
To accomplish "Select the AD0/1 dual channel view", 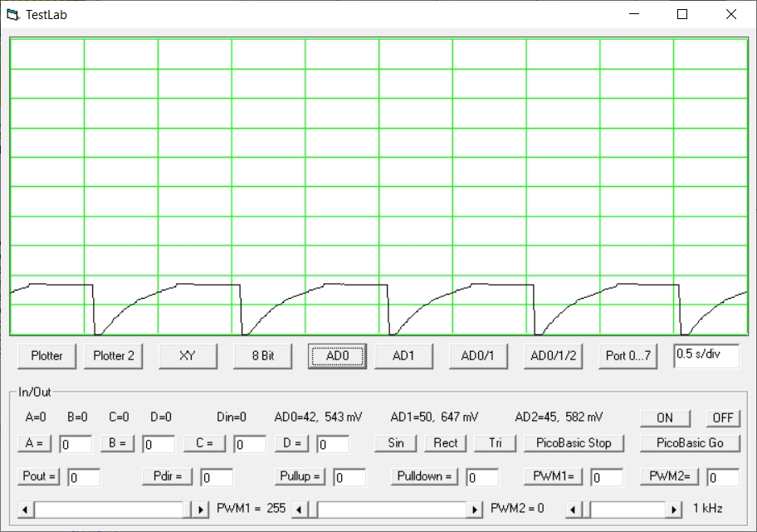I will [477, 355].
